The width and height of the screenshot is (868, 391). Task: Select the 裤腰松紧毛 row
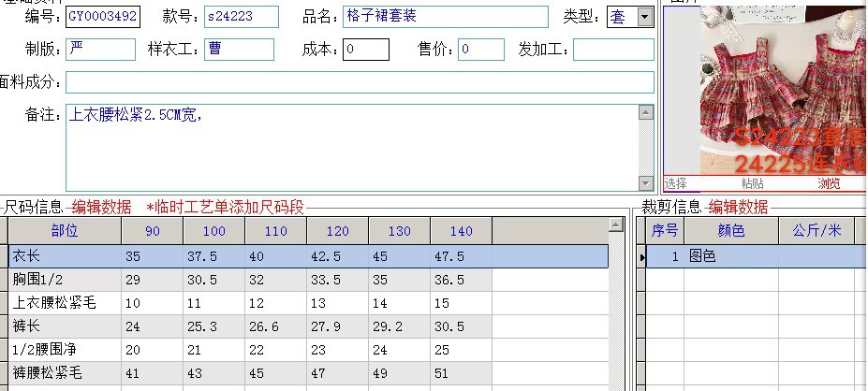click(x=308, y=372)
